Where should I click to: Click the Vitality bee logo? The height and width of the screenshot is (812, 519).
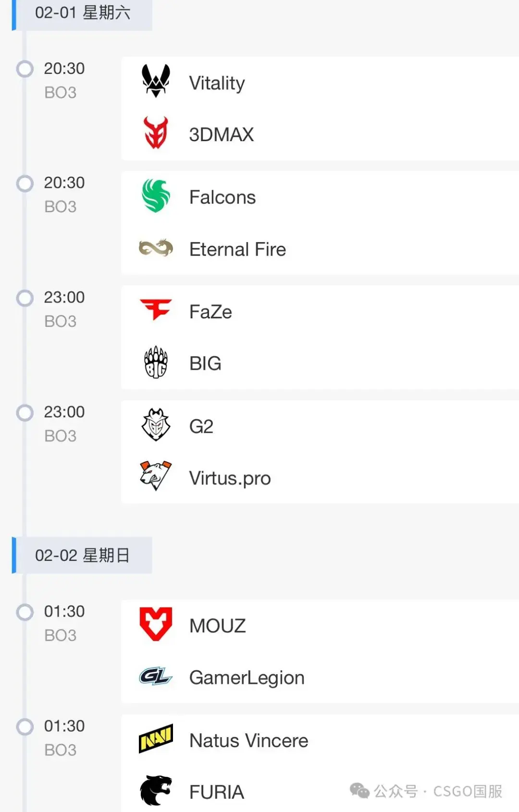tap(156, 81)
